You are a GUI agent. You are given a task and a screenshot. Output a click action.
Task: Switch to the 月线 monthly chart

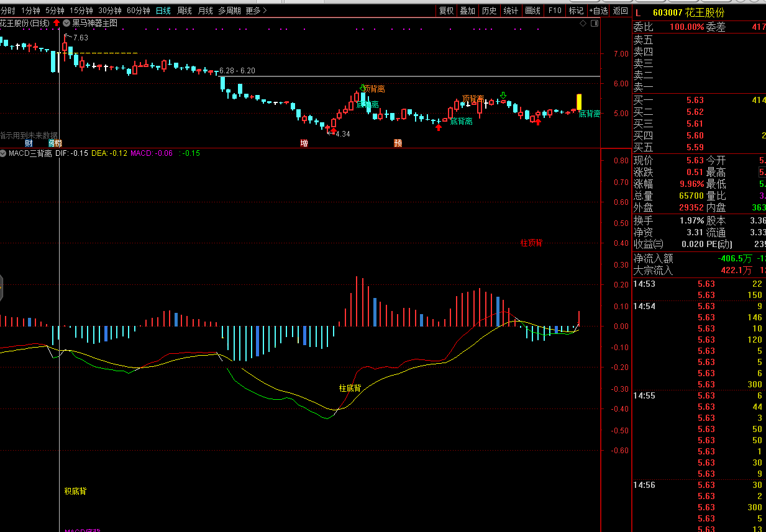click(206, 11)
